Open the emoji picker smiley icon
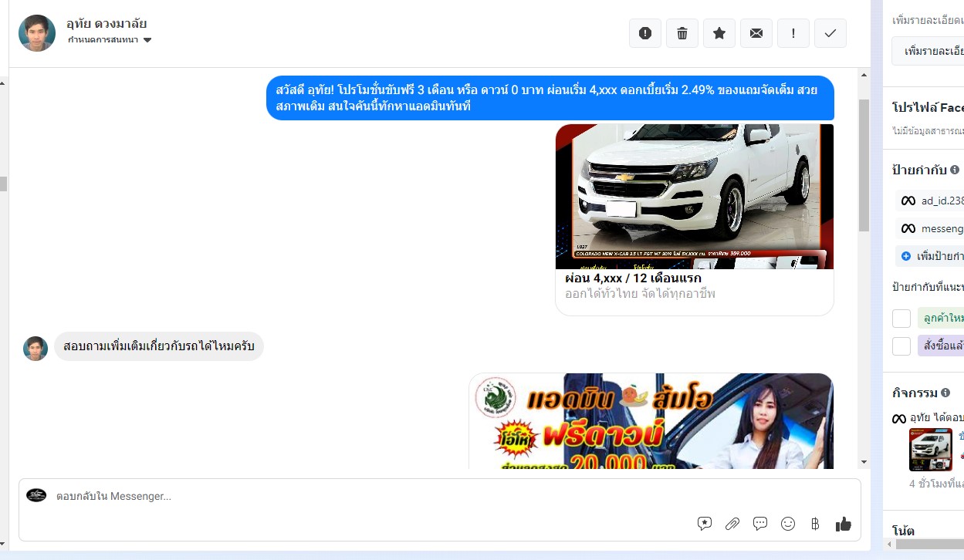This screenshot has height=560, width=964. point(788,524)
